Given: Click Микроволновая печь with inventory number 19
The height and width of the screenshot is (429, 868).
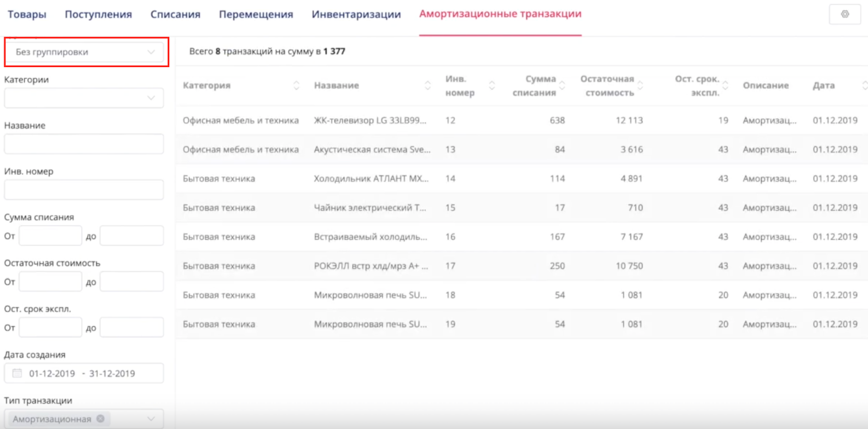Looking at the screenshot, I should point(370,324).
